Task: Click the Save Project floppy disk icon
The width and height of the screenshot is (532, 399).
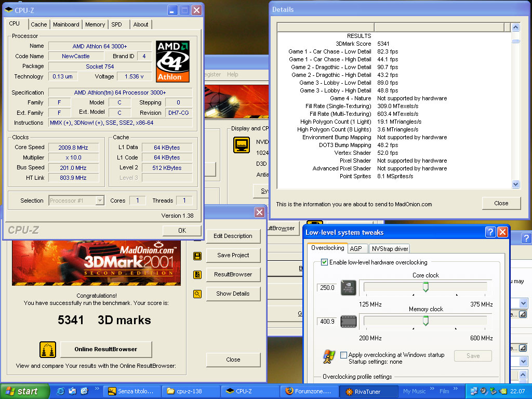Action: tap(197, 256)
